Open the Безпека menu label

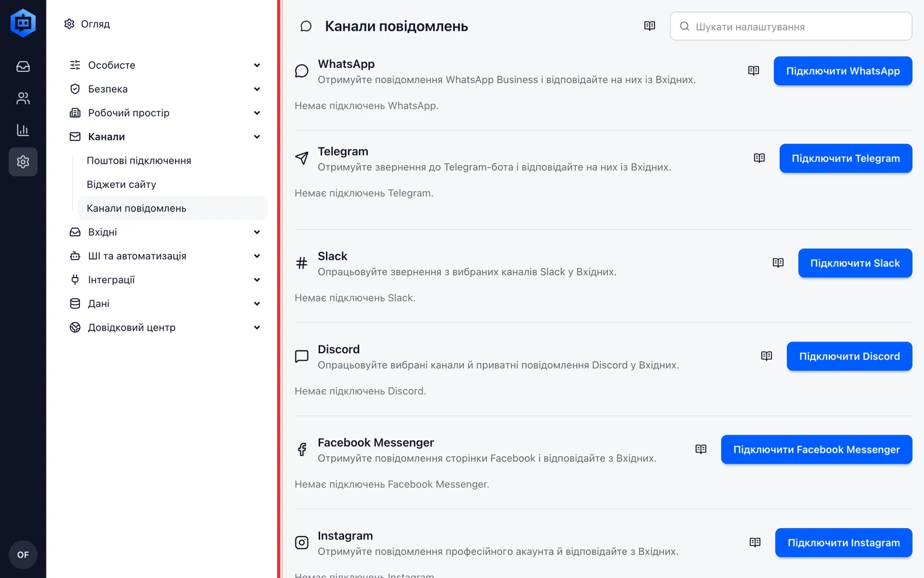[108, 89]
